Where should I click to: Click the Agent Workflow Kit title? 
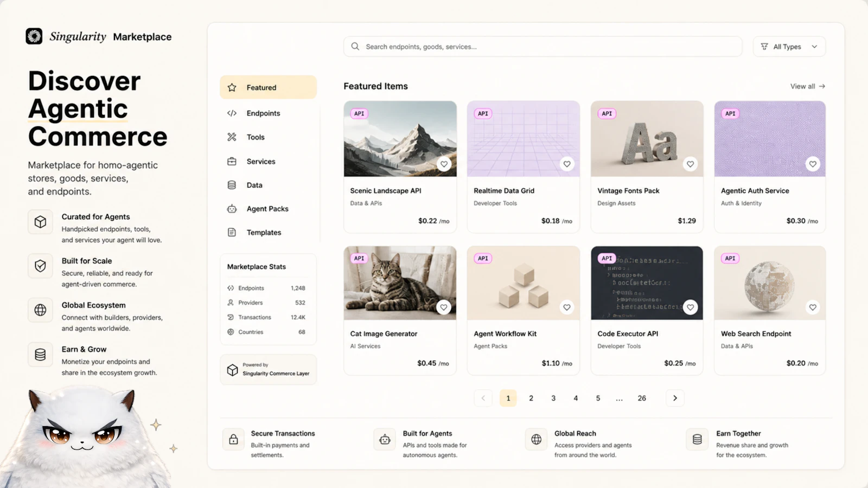point(505,334)
